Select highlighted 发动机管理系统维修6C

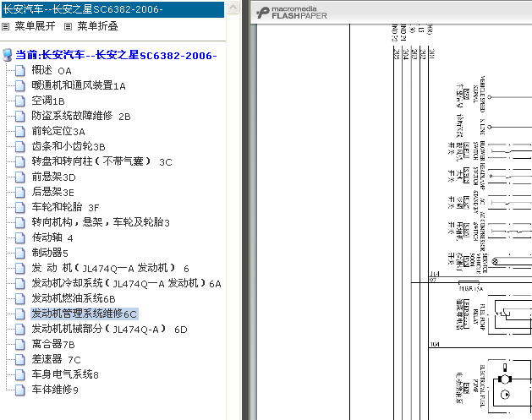84,314
